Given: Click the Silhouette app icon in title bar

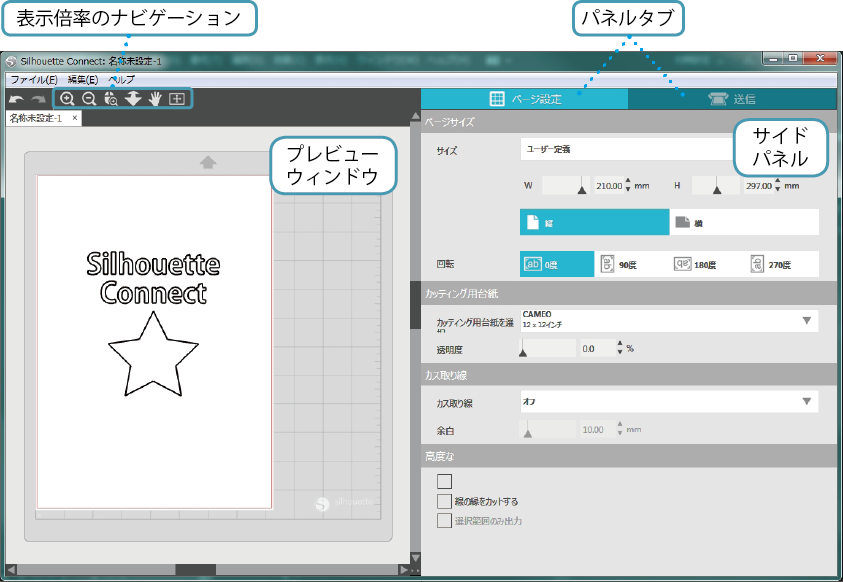Looking at the screenshot, I should [11, 61].
